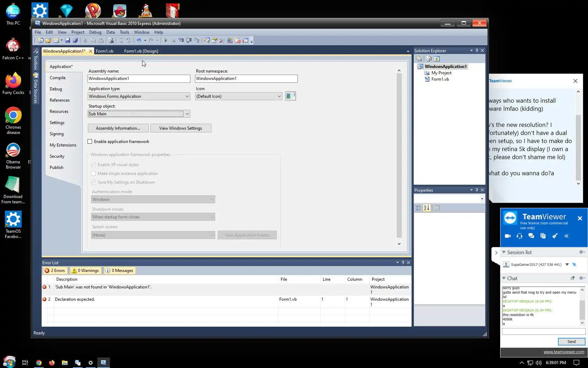Viewport: 588px width, 368px height.
Task: Open the dropdown arrow next to SupaGamer2017
Action: click(567, 265)
